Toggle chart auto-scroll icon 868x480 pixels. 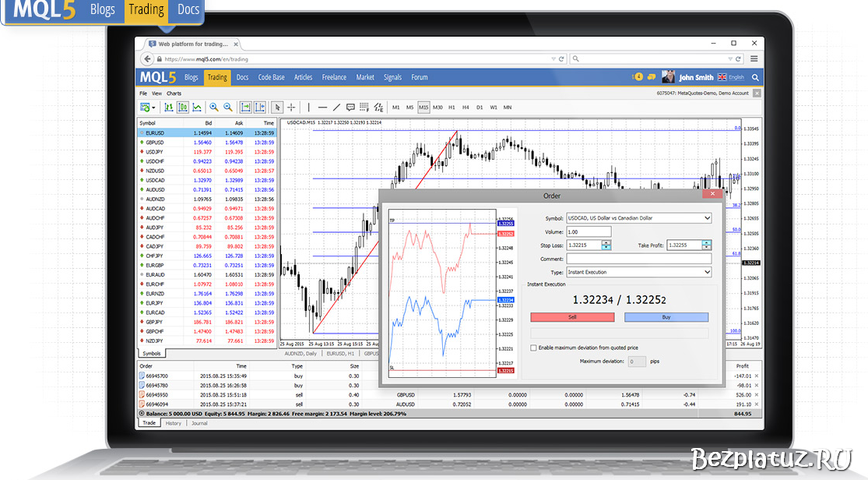pyautogui.click(x=245, y=108)
